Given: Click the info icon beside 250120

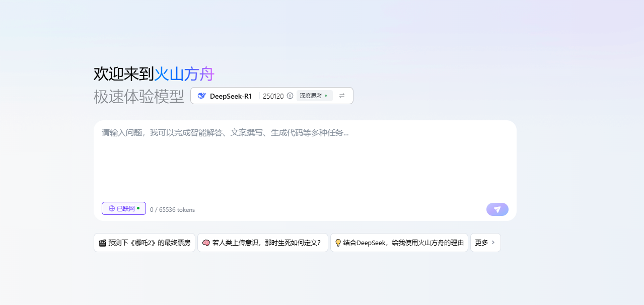Looking at the screenshot, I should point(290,96).
